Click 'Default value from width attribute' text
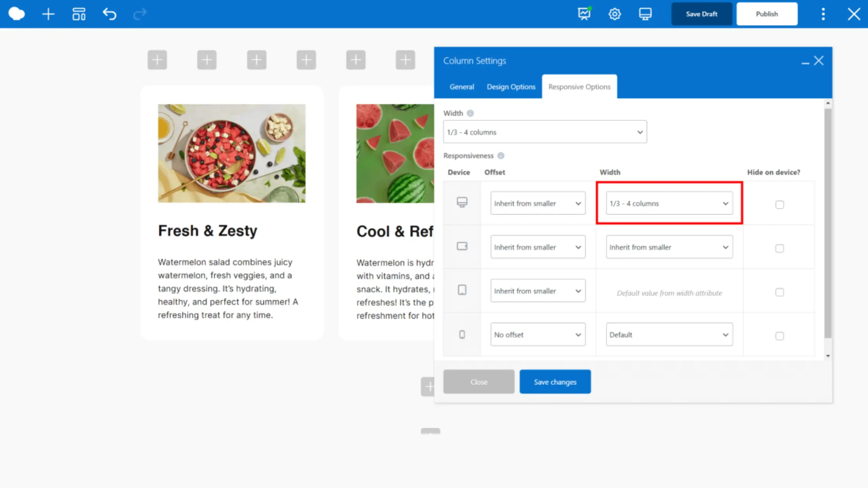This screenshot has width=868, height=488. [669, 293]
